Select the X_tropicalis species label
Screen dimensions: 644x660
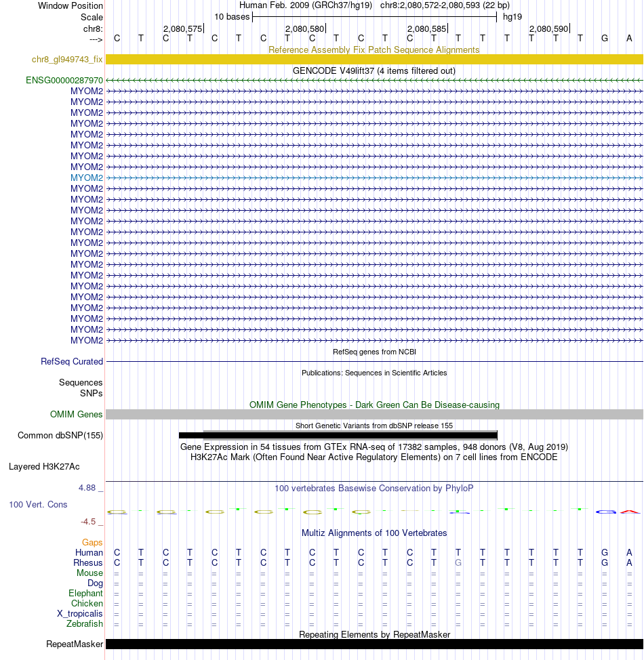click(x=79, y=613)
